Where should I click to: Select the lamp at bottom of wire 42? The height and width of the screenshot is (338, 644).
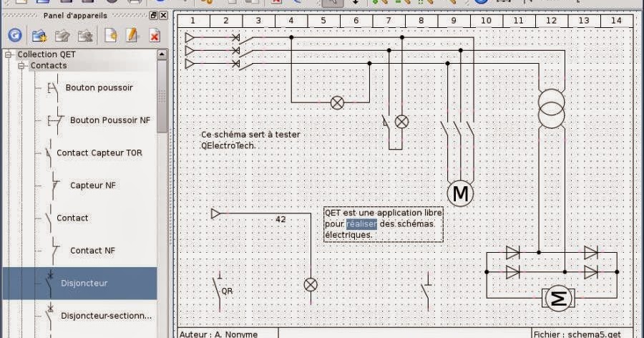311,284
